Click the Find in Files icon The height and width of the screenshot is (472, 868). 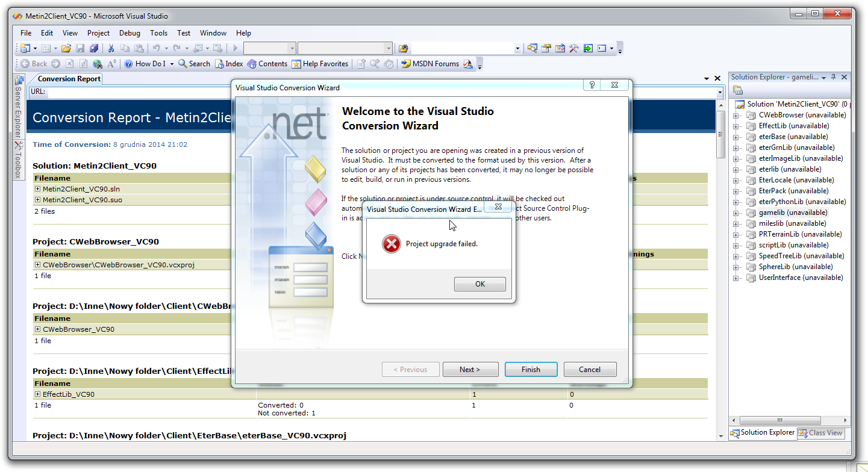click(404, 48)
